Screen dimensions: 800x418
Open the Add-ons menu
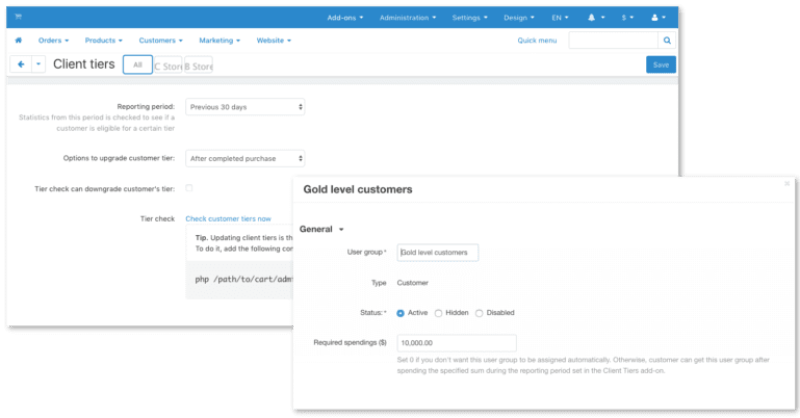coord(346,17)
